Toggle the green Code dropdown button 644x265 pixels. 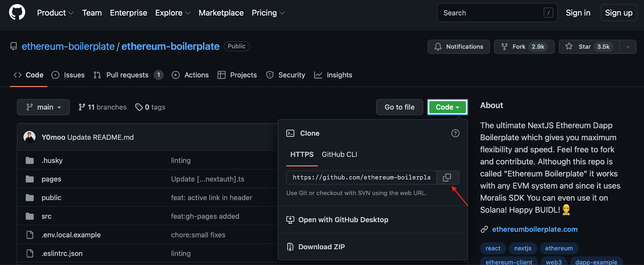pyautogui.click(x=447, y=107)
